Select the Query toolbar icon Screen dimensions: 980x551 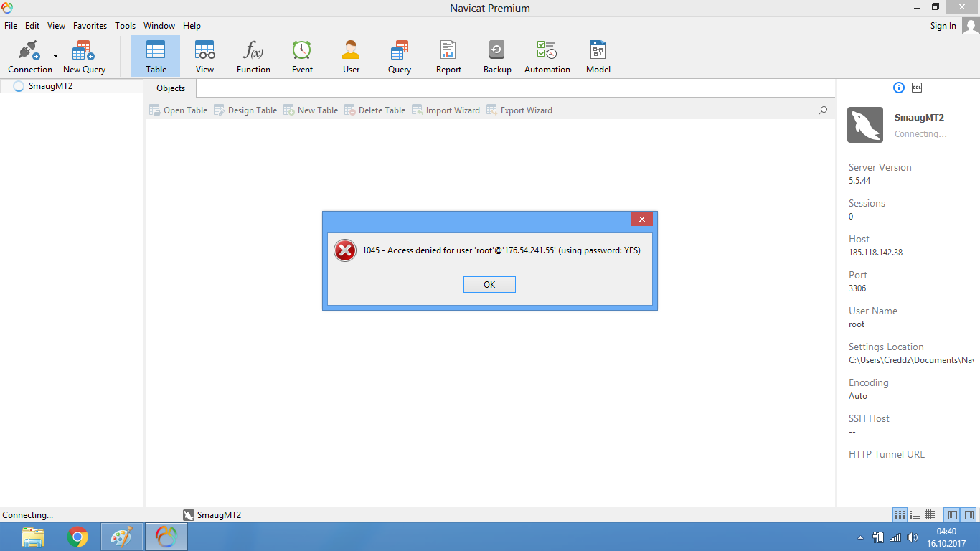[x=400, y=57]
